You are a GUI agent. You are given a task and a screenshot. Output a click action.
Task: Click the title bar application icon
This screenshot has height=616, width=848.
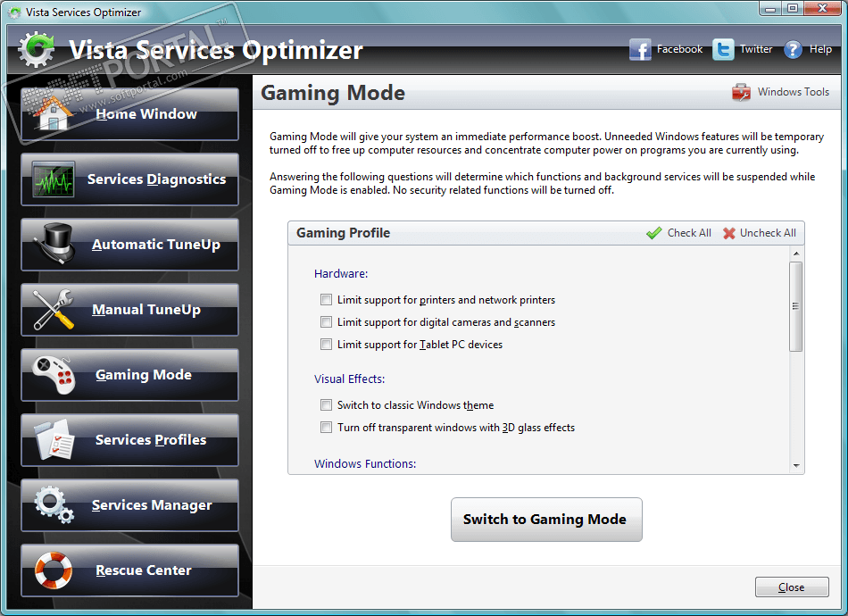coord(15,12)
